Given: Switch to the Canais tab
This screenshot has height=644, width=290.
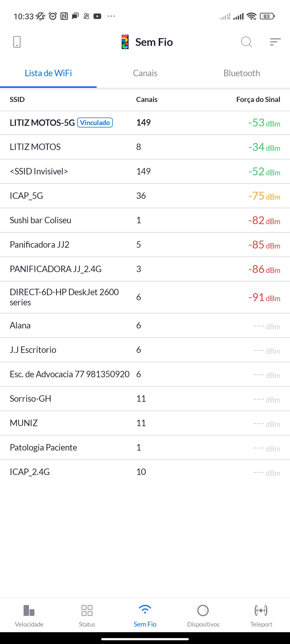Looking at the screenshot, I should click(145, 73).
